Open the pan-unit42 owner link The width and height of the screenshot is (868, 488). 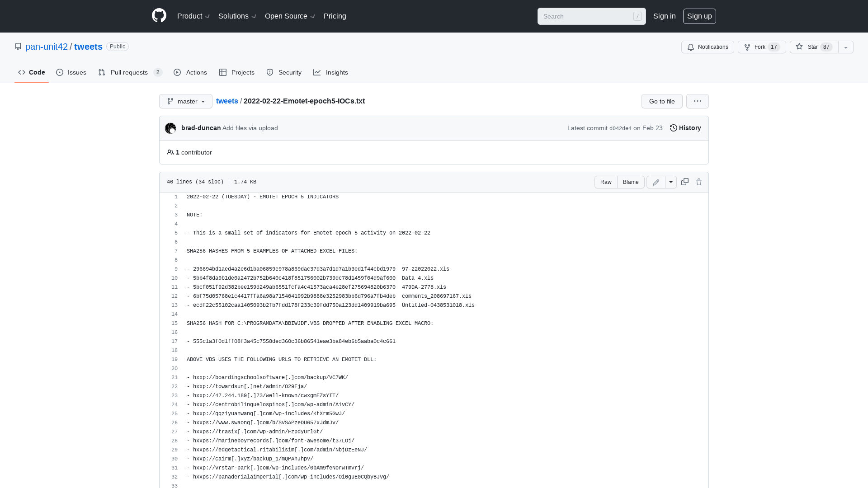point(47,47)
